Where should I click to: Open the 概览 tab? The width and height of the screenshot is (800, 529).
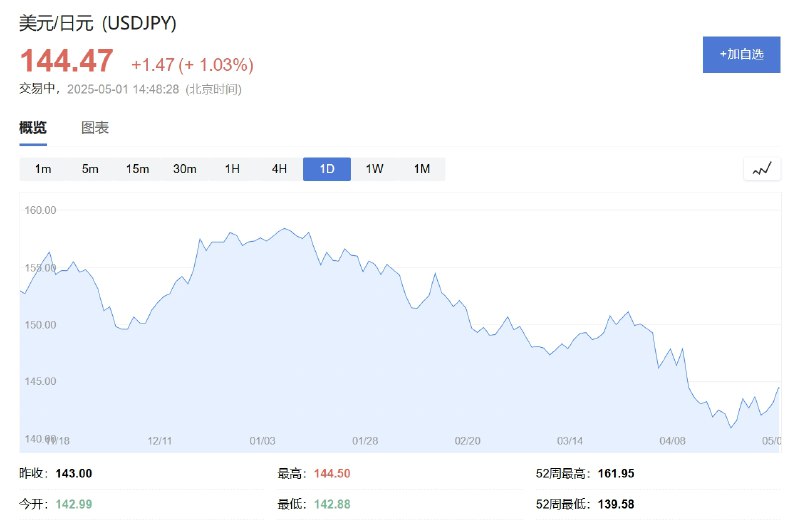pyautogui.click(x=33, y=128)
